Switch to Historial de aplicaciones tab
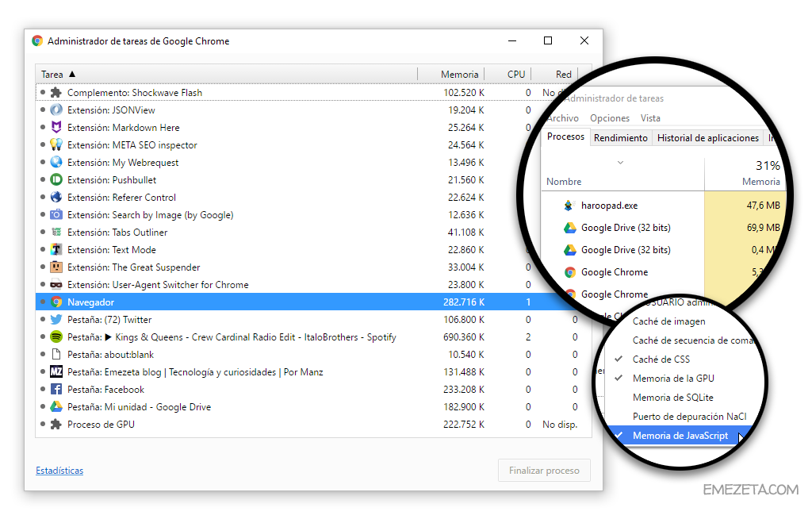The width and height of the screenshot is (812, 523). click(707, 138)
